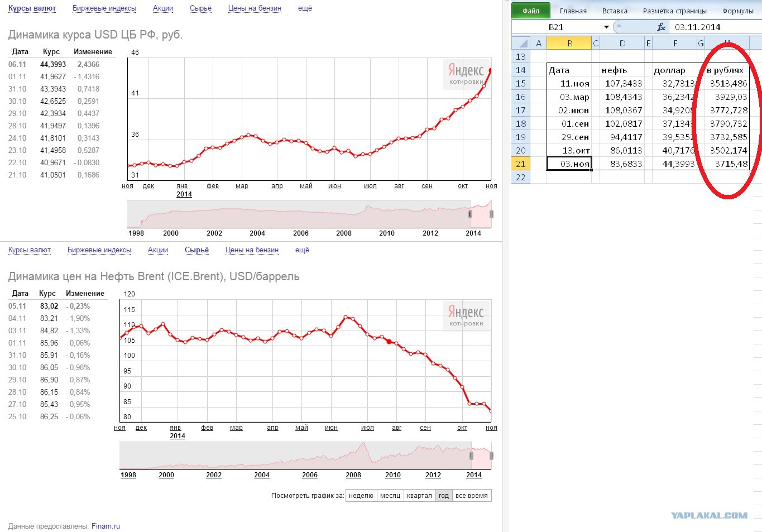Switch to the Главная ribbon tab
This screenshot has height=532, width=762.
pos(573,11)
